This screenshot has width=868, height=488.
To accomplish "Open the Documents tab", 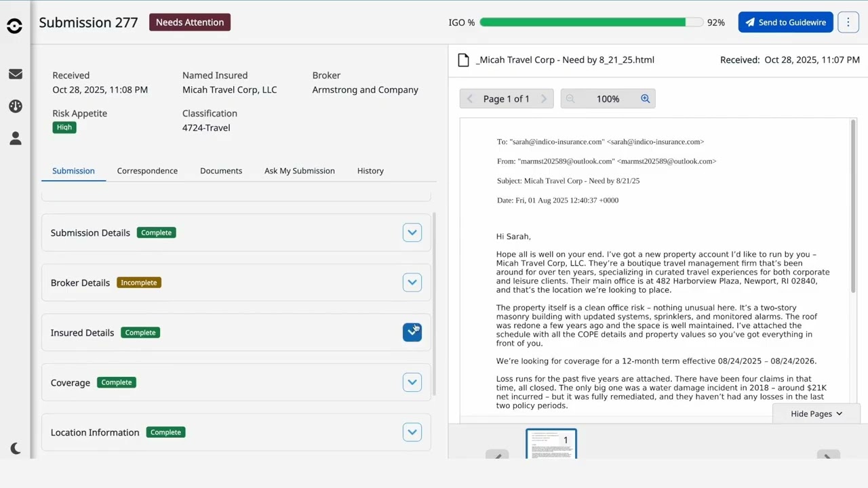I will click(x=221, y=171).
